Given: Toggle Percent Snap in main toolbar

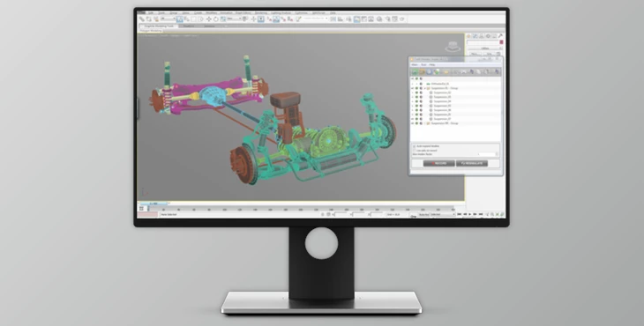Looking at the screenshot, I should point(282,19).
